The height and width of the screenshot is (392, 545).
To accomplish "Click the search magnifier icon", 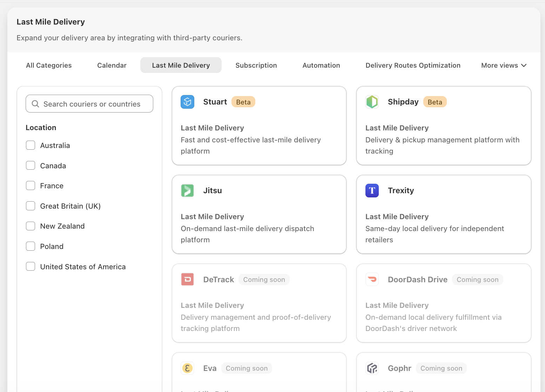I will click(x=35, y=104).
